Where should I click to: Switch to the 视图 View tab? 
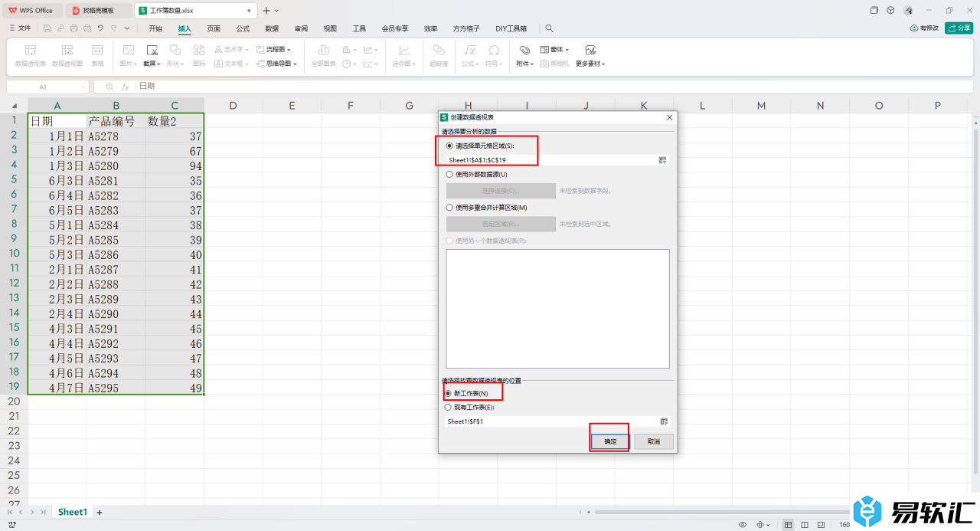click(x=330, y=28)
